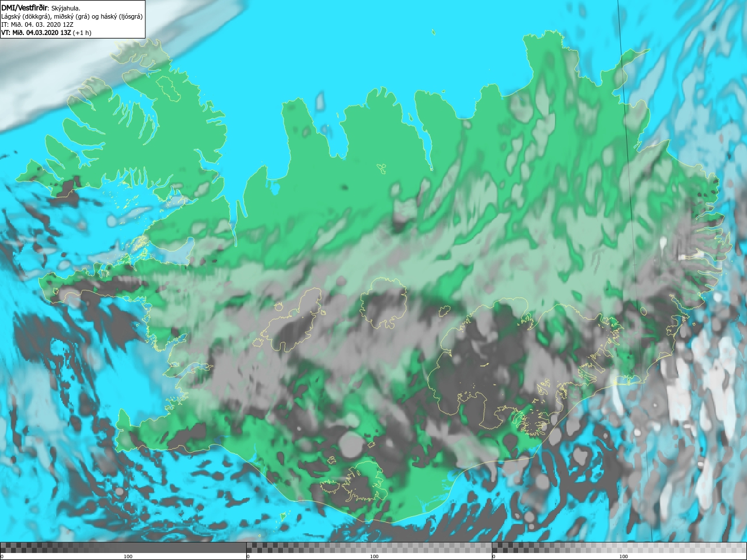This screenshot has width=747, height=560.
Task: Click the '100' label under the light gray scale
Action: (623, 556)
